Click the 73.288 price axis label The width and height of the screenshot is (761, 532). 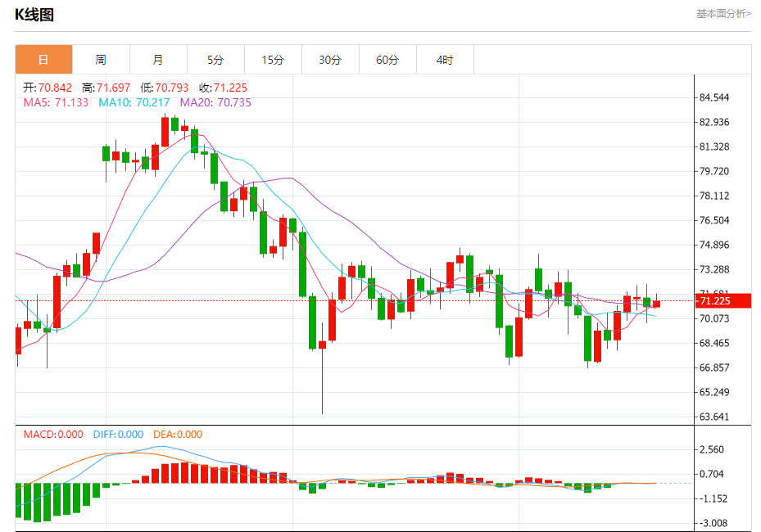click(714, 269)
